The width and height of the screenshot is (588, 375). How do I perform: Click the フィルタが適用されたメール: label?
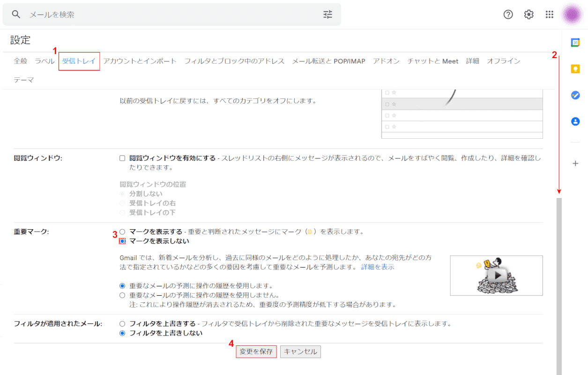click(x=58, y=324)
